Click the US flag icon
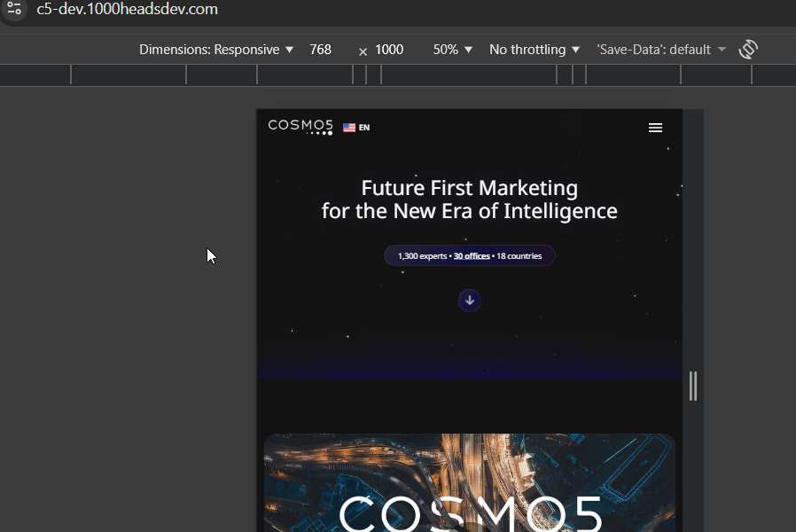 [349, 128]
